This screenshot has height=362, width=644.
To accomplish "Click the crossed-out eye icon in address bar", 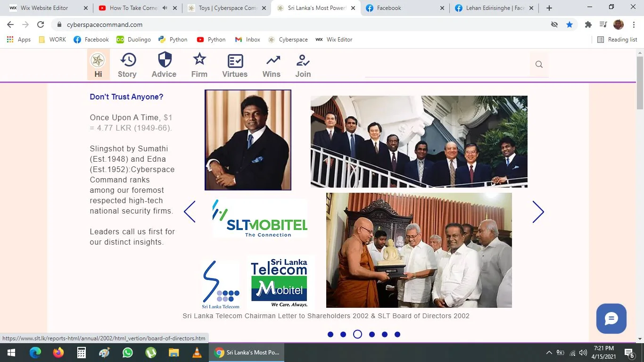I will (554, 25).
